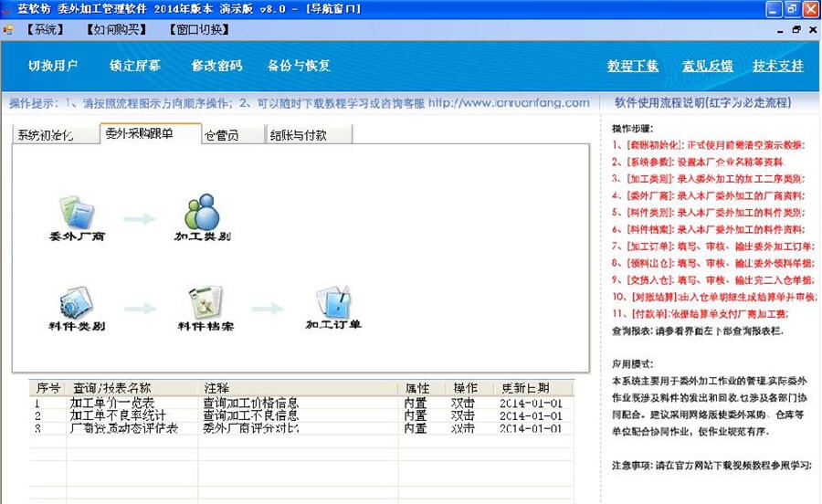Close the inner navigation child window
The width and height of the screenshot is (822, 504).
(813, 30)
